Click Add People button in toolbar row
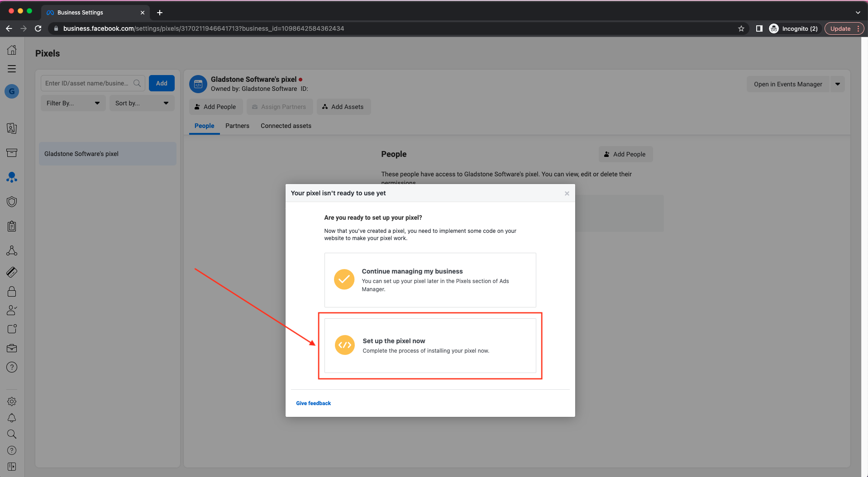 216,107
